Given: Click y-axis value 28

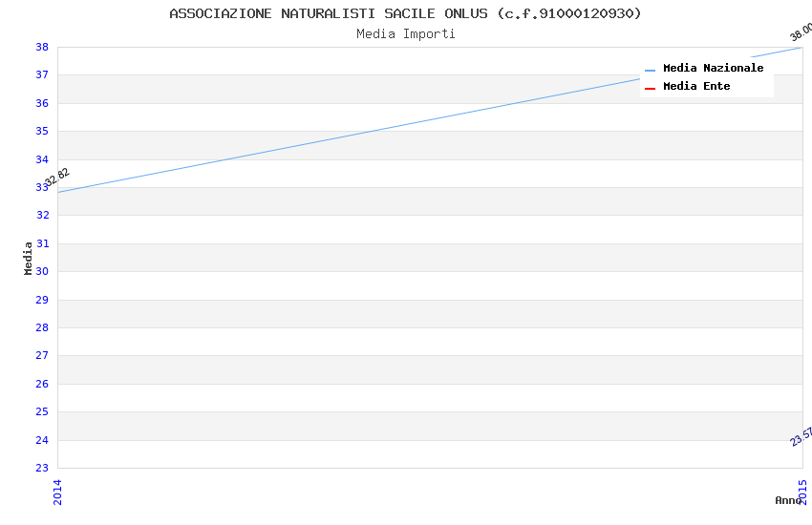Looking at the screenshot, I should click(x=42, y=328).
